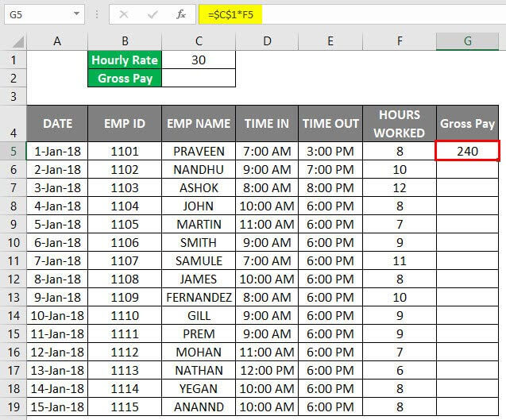Click the EMP ID column heading
This screenshot has width=506, height=420.
[125, 124]
